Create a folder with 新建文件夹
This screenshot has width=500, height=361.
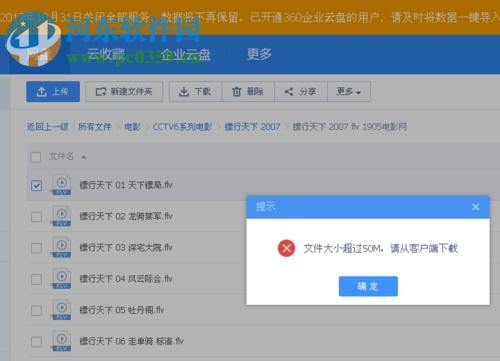(124, 91)
